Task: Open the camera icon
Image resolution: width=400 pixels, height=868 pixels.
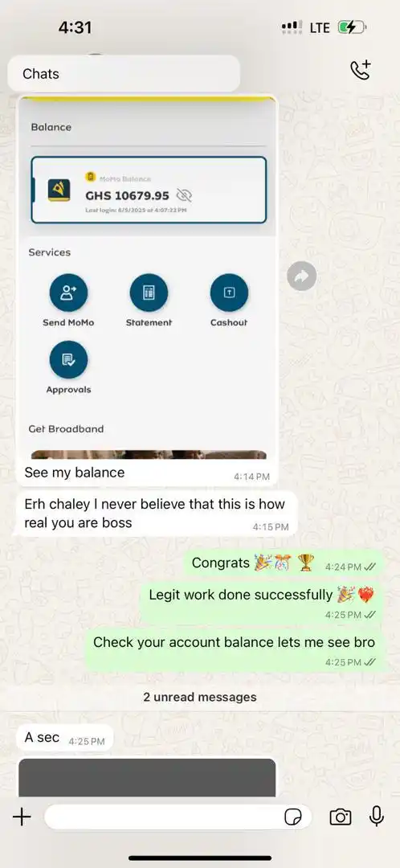Action: point(341,817)
